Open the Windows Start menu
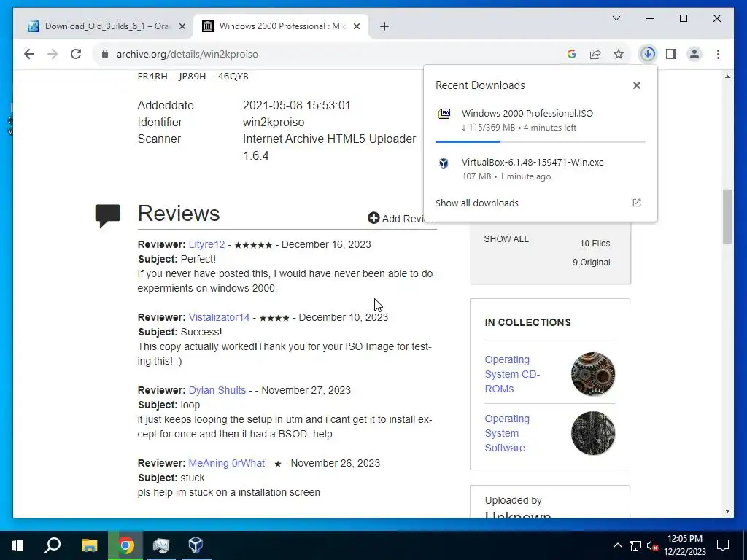The width and height of the screenshot is (747, 560). 18,545
